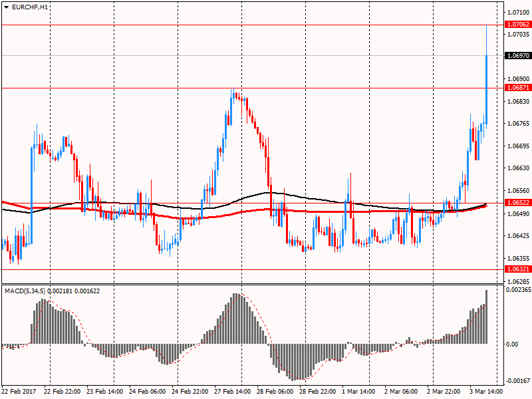Image resolution: width=532 pixels, height=399 pixels.
Task: Click the EURCHF,H1 chart title
Action: tap(30, 7)
